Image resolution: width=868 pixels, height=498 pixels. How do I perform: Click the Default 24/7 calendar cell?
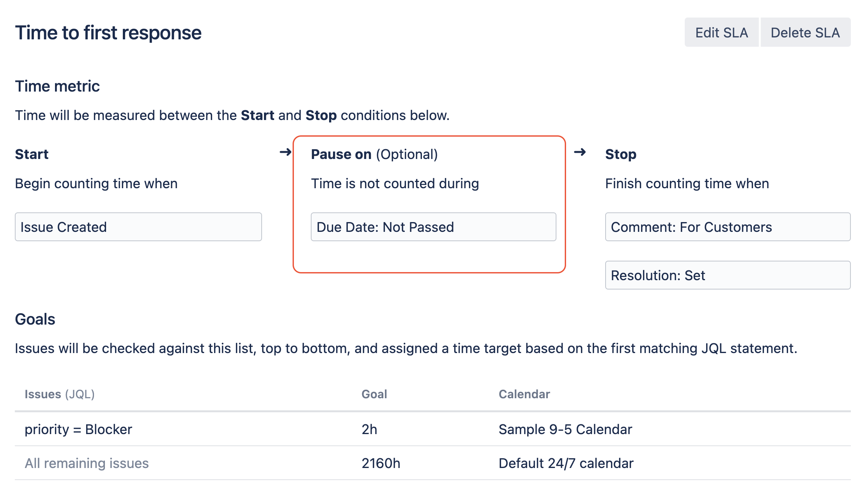566,463
